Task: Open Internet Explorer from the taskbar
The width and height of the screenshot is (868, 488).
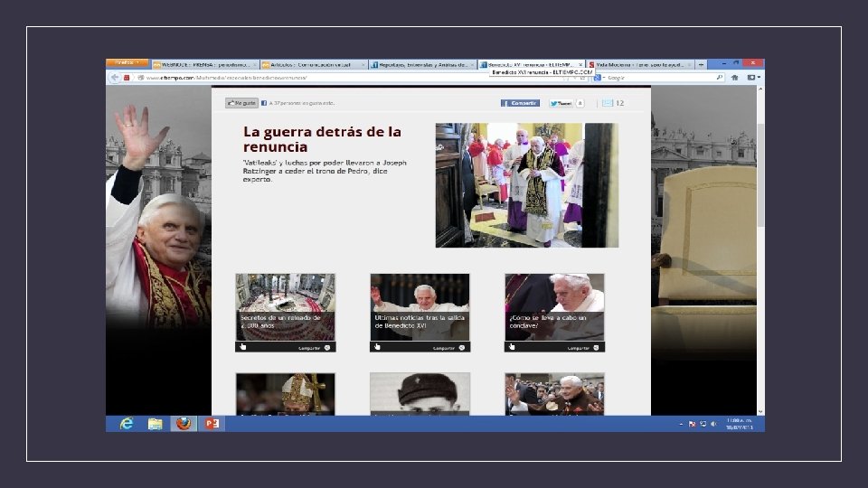Action: click(127, 424)
